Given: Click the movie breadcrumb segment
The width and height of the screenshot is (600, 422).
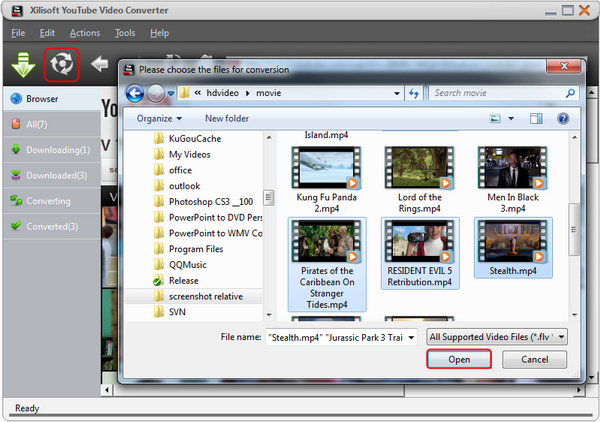Looking at the screenshot, I should click(x=269, y=93).
